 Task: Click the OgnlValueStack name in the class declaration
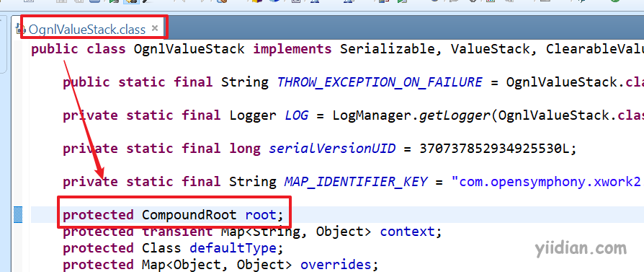(x=189, y=49)
